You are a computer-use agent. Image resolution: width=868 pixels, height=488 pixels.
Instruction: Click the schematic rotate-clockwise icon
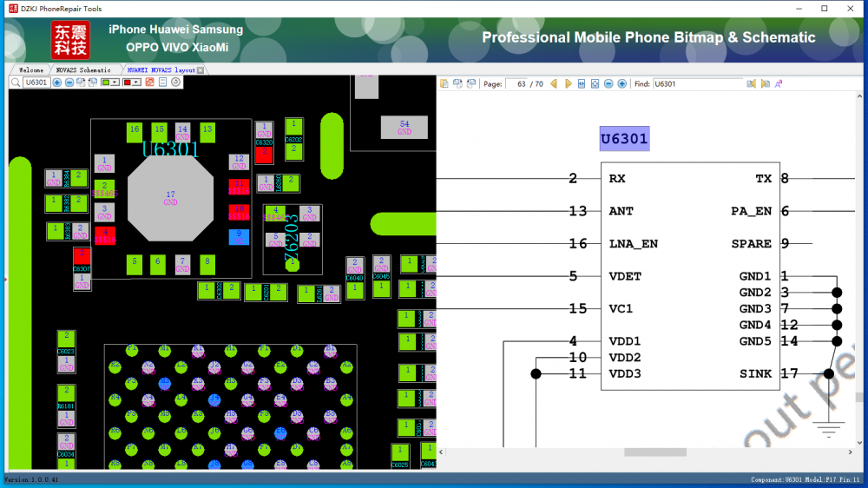[457, 83]
